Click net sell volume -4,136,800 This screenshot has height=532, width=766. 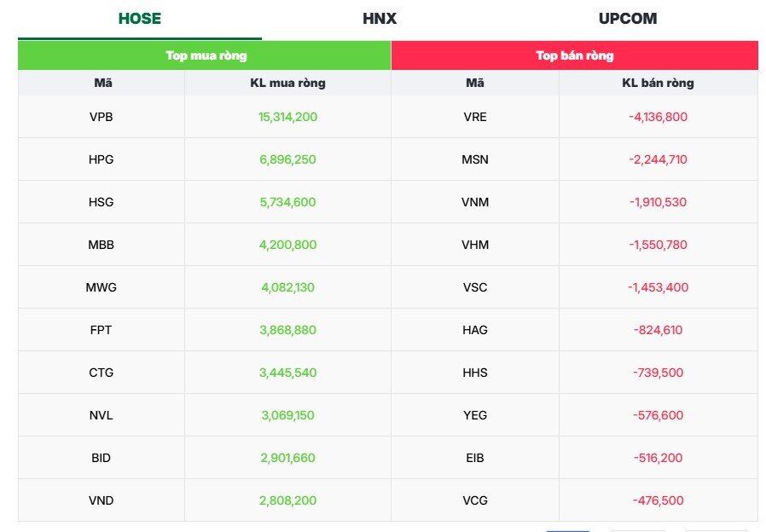click(x=658, y=117)
